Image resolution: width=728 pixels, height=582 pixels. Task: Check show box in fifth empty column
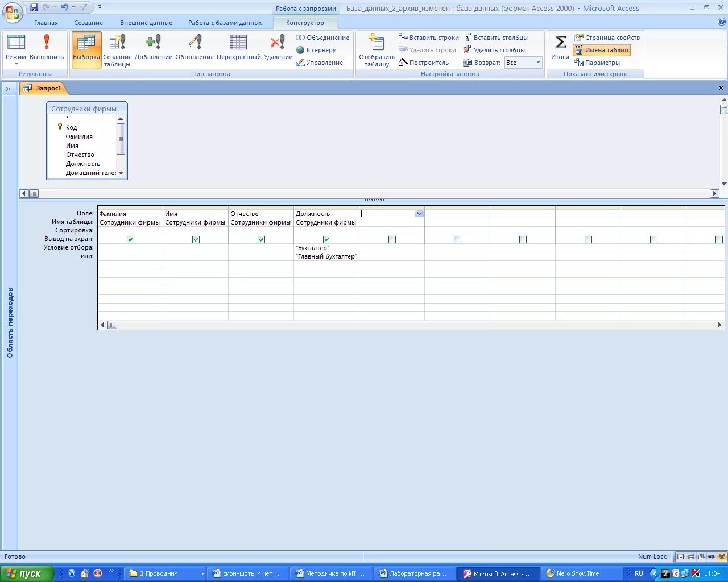(x=392, y=239)
